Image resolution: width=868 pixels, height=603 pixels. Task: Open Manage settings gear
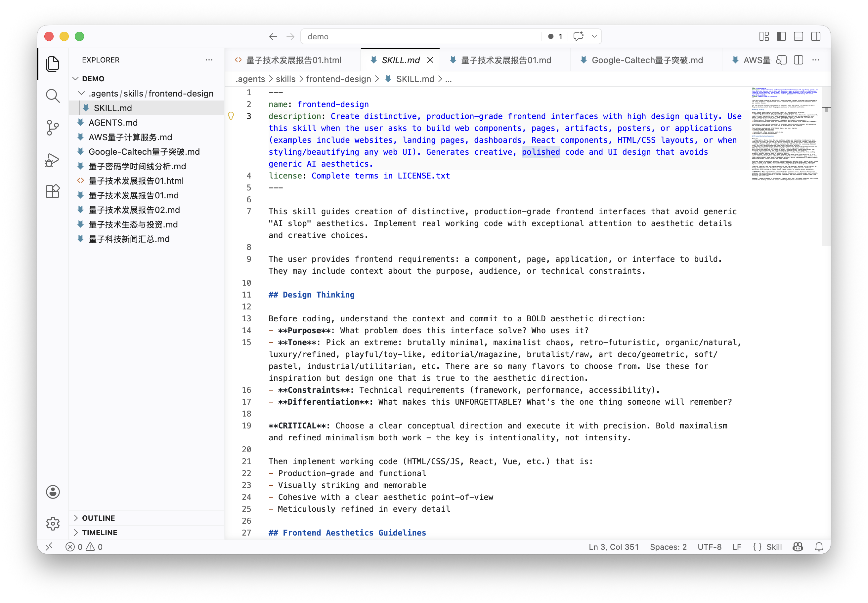click(x=53, y=524)
